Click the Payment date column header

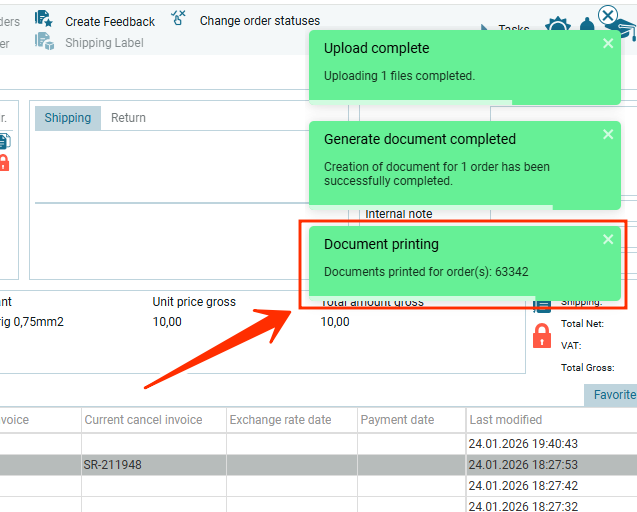coord(397,420)
